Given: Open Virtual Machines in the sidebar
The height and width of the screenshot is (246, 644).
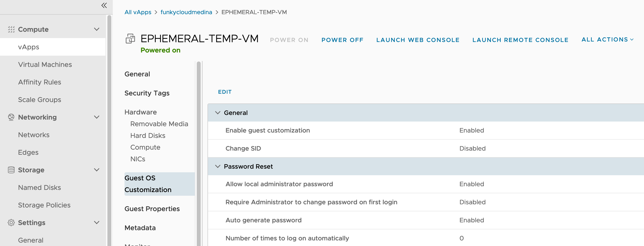Looking at the screenshot, I should click(45, 64).
